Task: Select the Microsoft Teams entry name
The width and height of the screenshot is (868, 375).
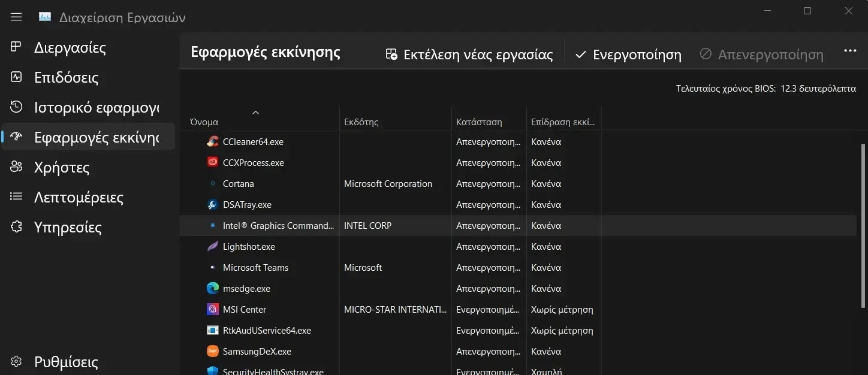Action: 256,268
